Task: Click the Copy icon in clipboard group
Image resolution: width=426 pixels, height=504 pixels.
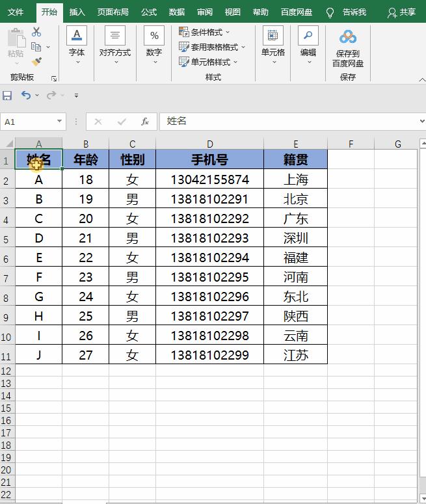Action: (36, 47)
